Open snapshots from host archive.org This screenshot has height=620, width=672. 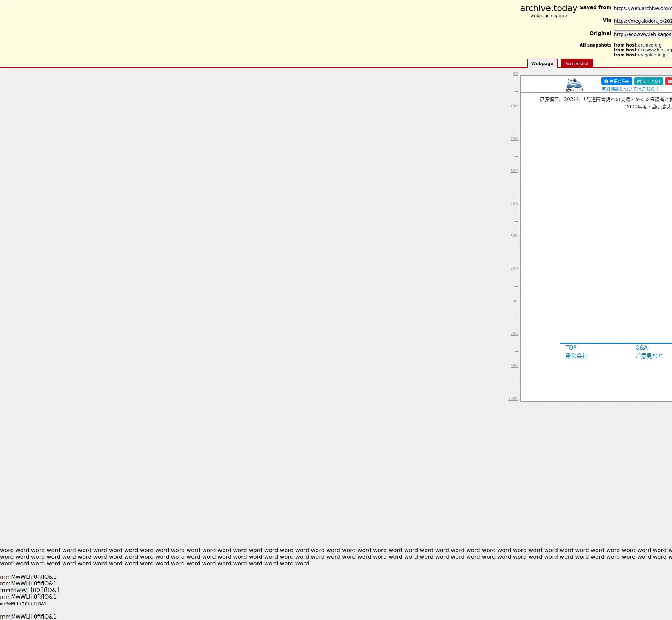[x=650, y=45]
